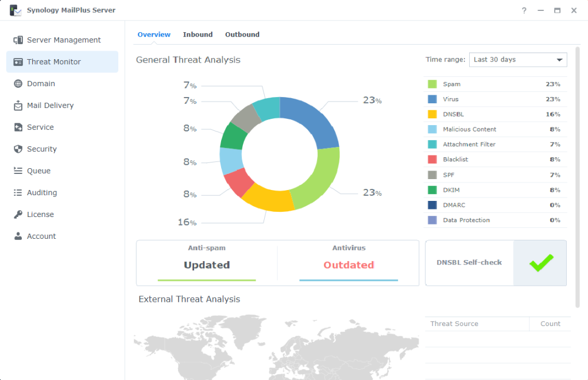Screen dimensions: 588x380
Task: Open the Time range Last 30 days dropdown
Action: [x=518, y=60]
